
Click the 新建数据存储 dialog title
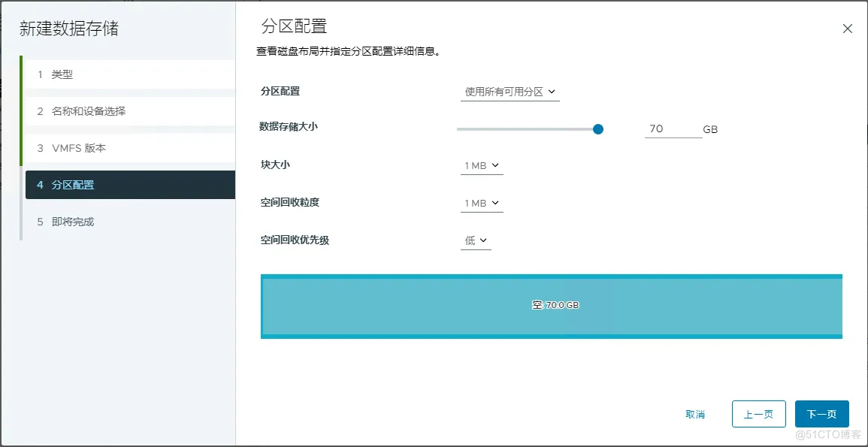[x=68, y=29]
